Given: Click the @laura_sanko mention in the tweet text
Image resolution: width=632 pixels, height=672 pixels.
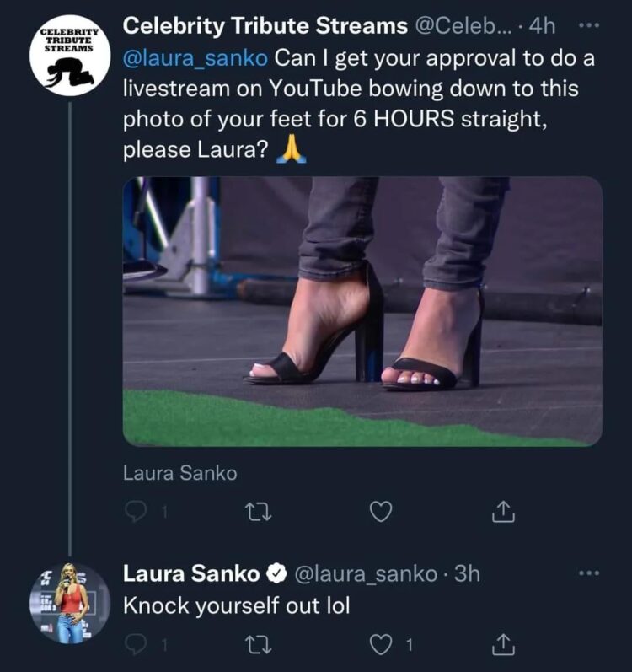Looking at the screenshot, I should [x=196, y=60].
